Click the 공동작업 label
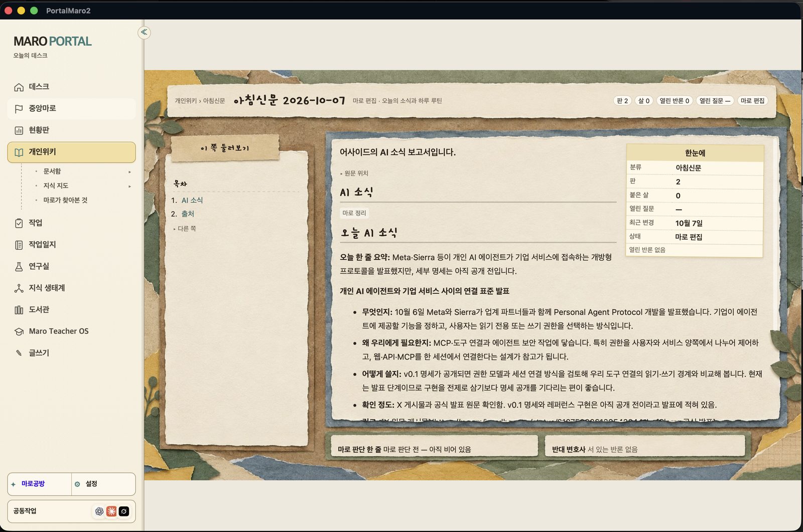Screen dimensions: 803x532 (x=25, y=511)
